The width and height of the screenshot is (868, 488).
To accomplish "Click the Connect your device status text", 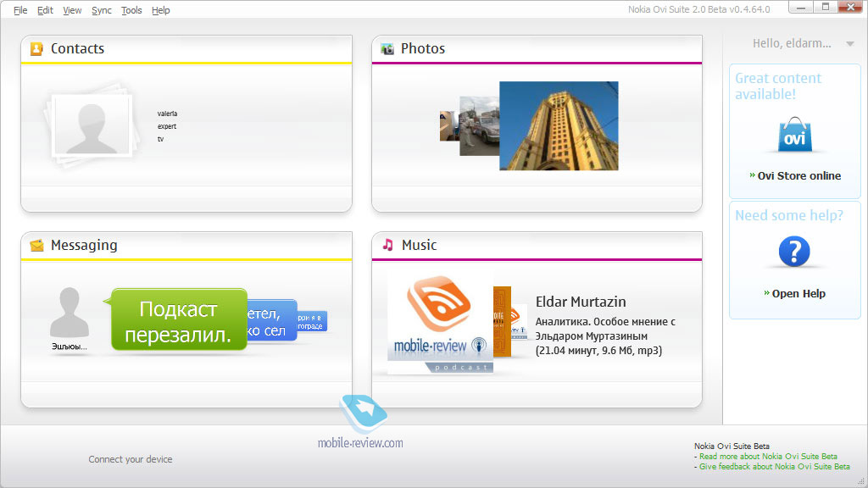I will 131,459.
